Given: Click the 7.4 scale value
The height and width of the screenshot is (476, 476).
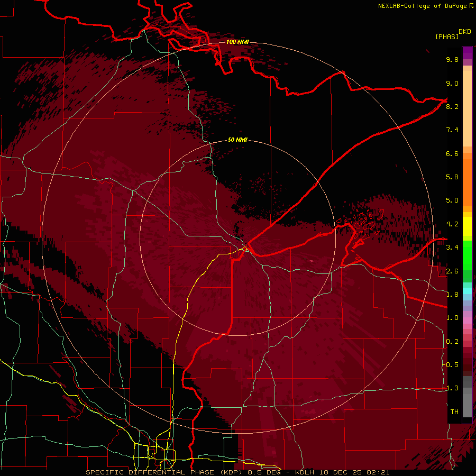Looking at the screenshot, I should (x=452, y=130).
